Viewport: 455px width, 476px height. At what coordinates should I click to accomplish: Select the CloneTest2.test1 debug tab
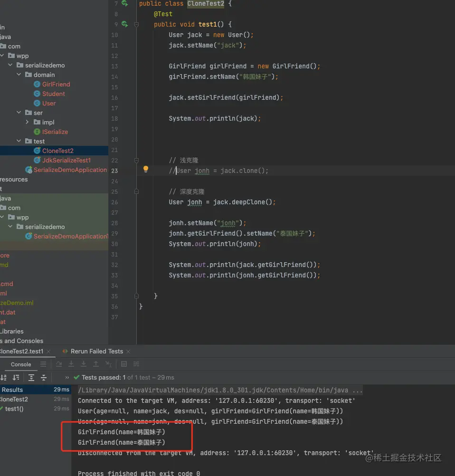pyautogui.click(x=21, y=351)
